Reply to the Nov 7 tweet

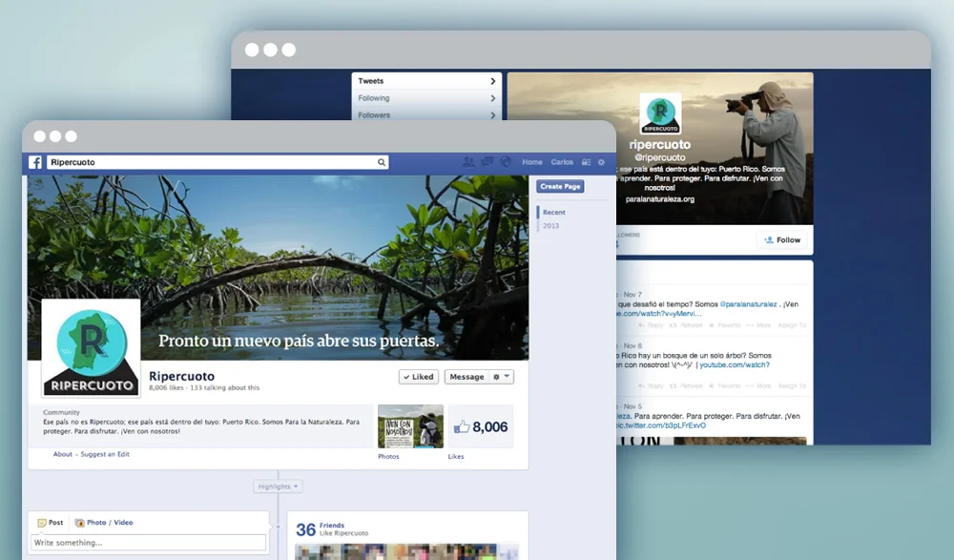(x=651, y=325)
